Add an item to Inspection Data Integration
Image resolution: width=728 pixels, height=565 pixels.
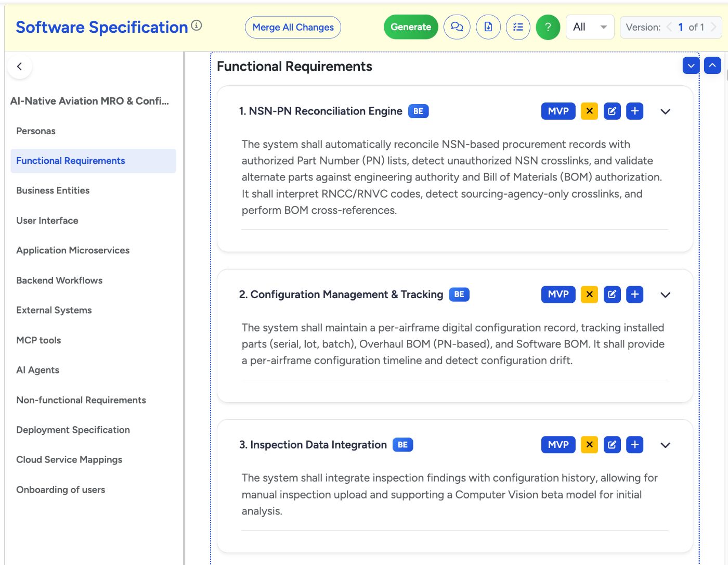634,444
